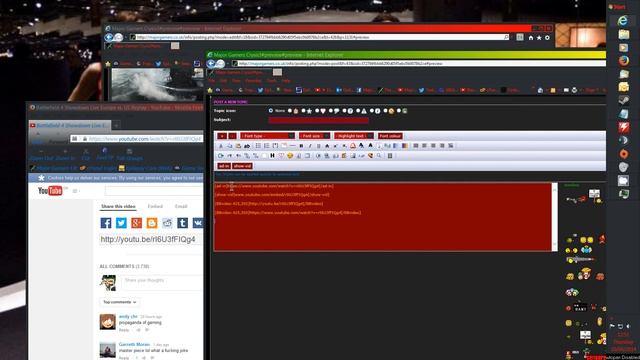Screen dimensions: 640x360
Task: Share video via the Google Plus icon
Action: pyautogui.click(x=136, y=223)
